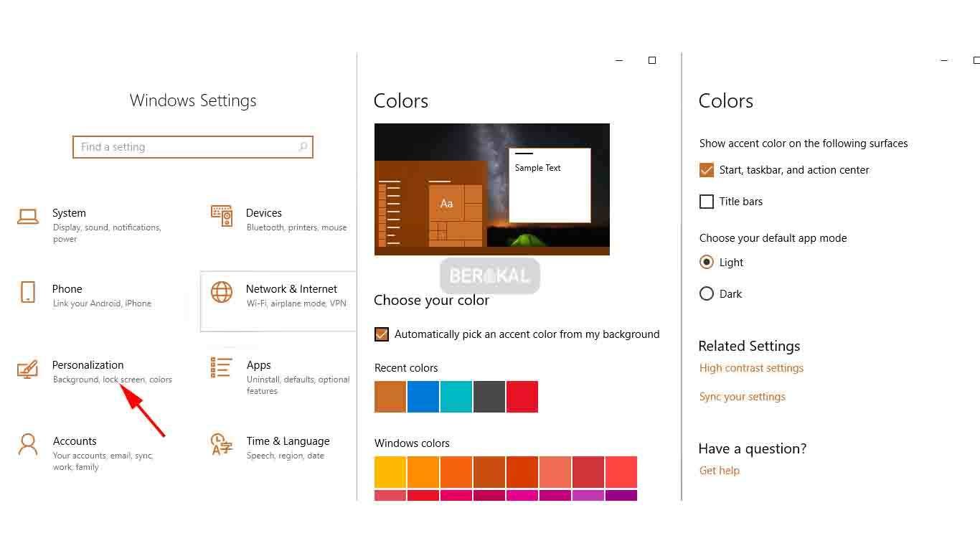
Task: Uncheck Start, taskbar, and action center
Action: [707, 170]
